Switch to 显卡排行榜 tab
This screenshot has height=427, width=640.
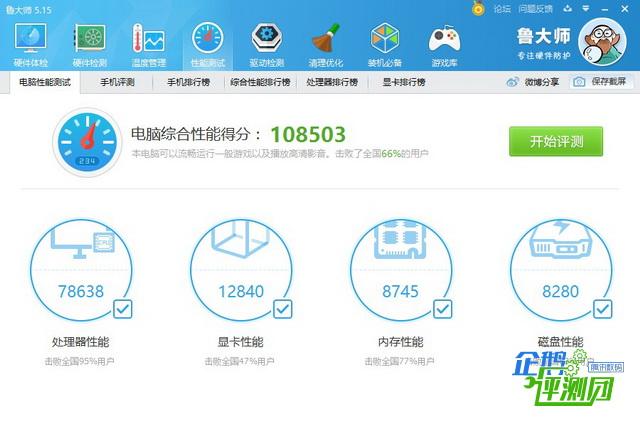point(404,82)
